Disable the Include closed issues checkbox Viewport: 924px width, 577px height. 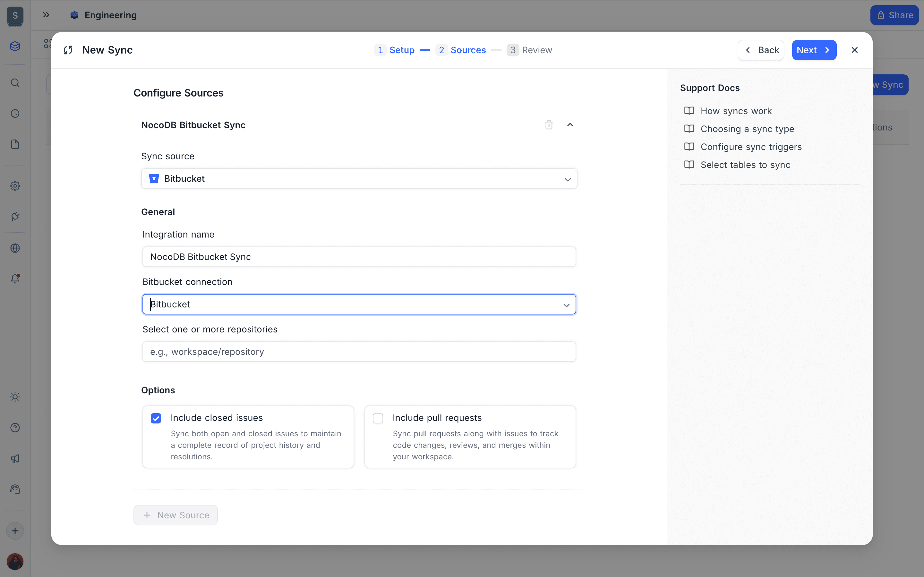pyautogui.click(x=156, y=418)
